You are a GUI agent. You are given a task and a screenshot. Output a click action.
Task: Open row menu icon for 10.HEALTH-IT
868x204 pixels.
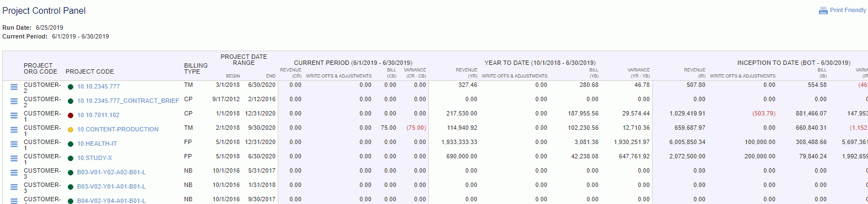coord(14,144)
